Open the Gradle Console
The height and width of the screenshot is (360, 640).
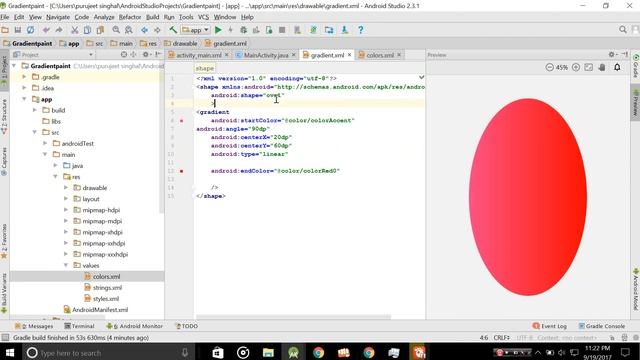[602, 326]
